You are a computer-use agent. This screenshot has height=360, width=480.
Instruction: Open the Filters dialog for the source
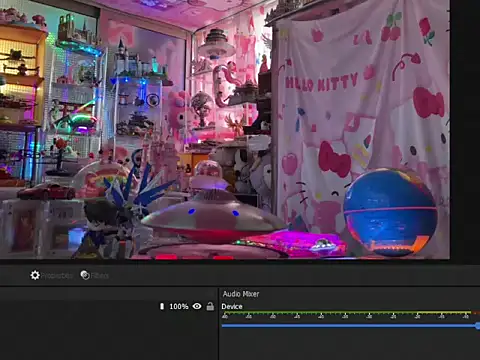pyautogui.click(x=95, y=275)
